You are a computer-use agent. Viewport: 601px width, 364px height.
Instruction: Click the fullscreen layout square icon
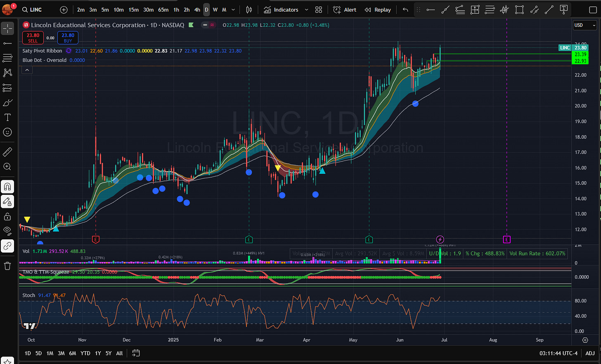pos(592,9)
